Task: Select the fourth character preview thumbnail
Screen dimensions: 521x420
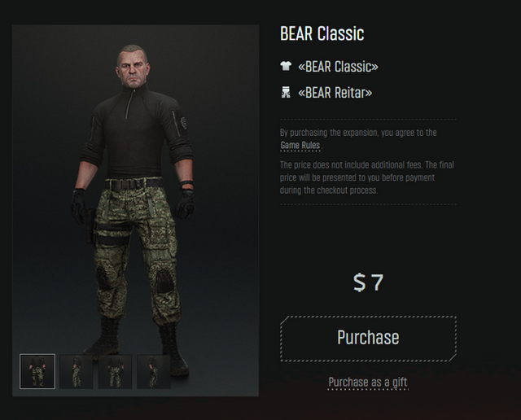Action: coord(154,371)
